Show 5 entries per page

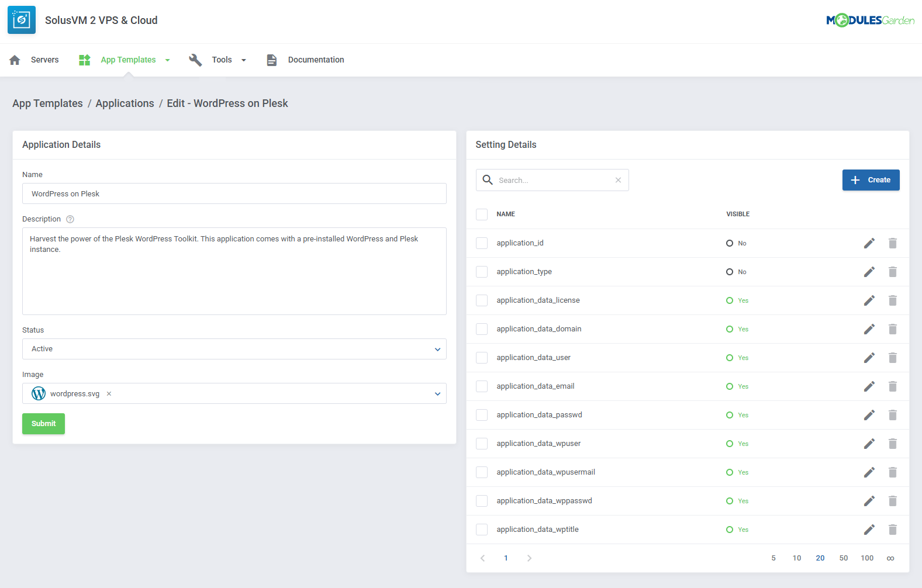[x=773, y=558]
